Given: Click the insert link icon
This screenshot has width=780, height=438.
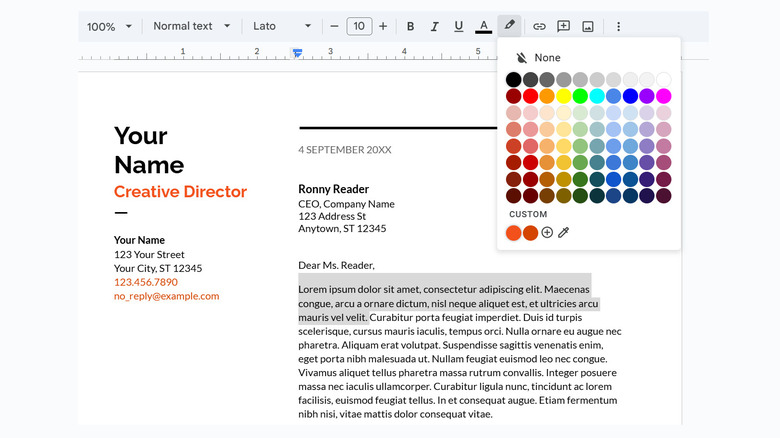Looking at the screenshot, I should coord(539,26).
